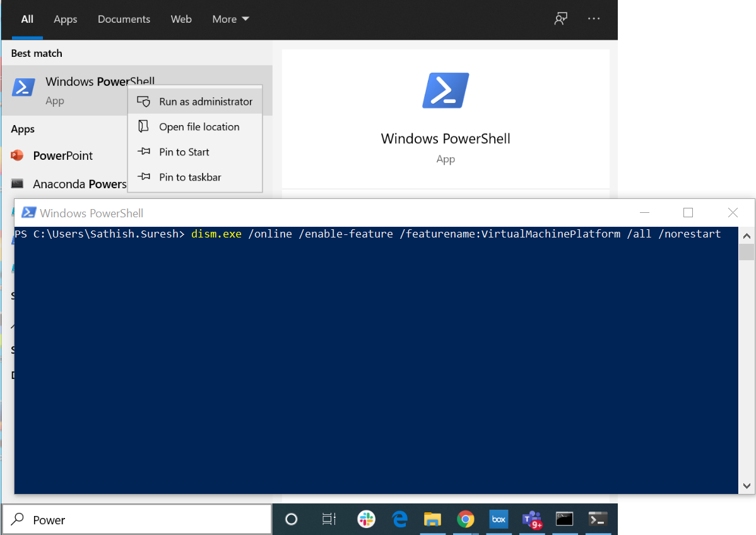Click large PowerShell logo in preview pane

[x=446, y=90]
